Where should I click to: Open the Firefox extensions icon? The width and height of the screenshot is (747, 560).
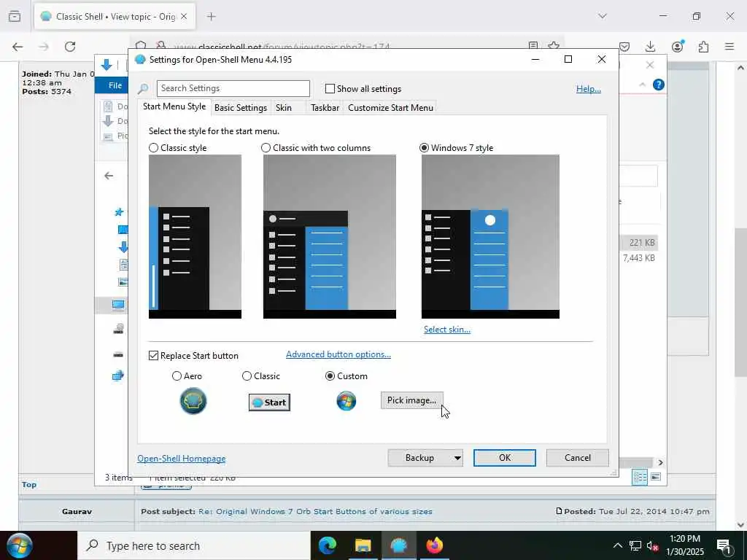click(703, 47)
